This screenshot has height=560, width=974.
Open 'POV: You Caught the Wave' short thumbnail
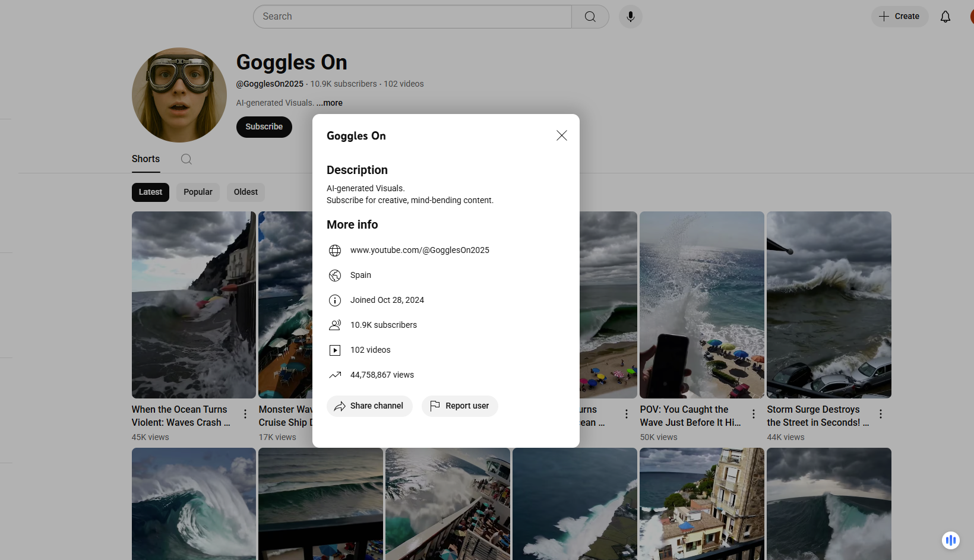(x=702, y=305)
